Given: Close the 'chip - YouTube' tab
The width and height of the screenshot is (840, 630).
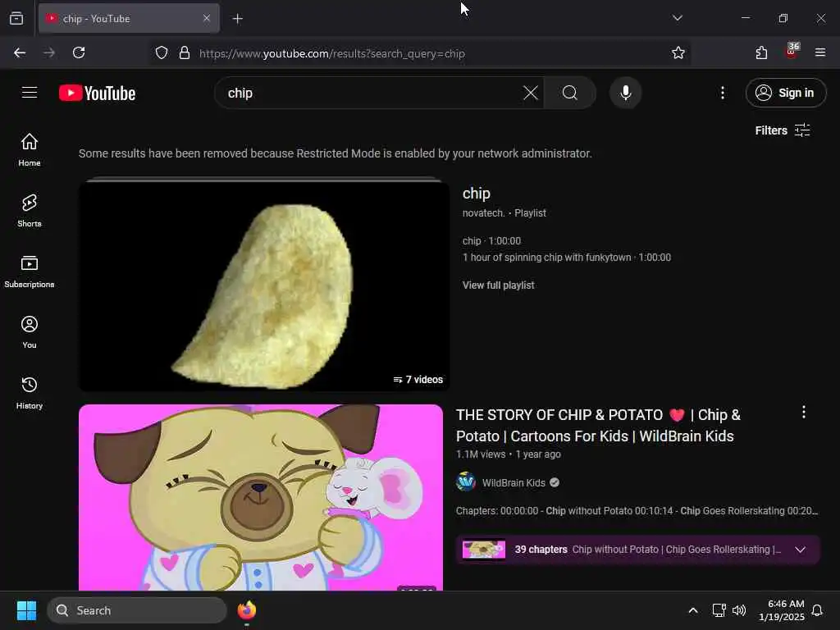Looking at the screenshot, I should tap(207, 18).
